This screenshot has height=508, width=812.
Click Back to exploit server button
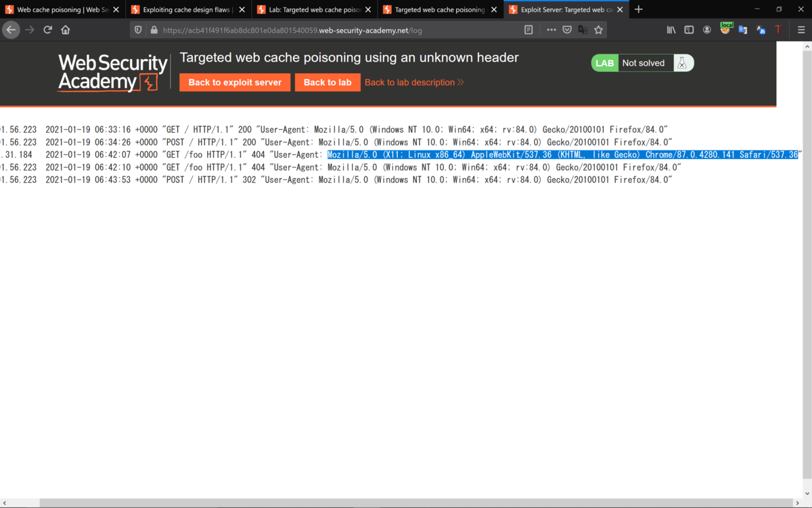tap(235, 82)
